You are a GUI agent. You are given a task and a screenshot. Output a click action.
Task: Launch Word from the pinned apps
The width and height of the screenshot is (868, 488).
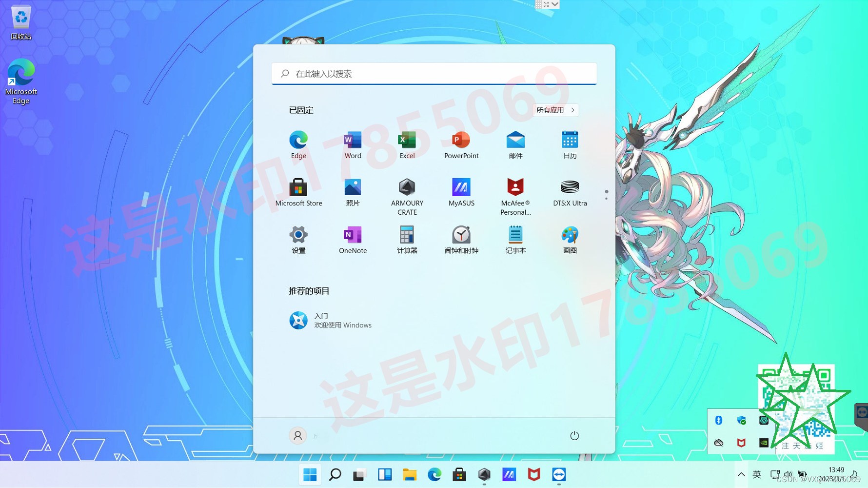coord(353,145)
